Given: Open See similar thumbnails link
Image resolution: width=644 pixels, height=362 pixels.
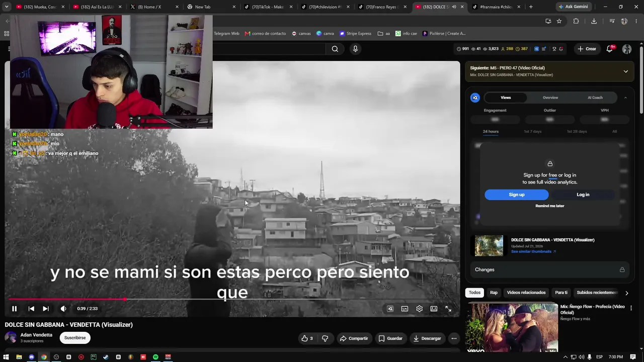Looking at the screenshot, I should pyautogui.click(x=533, y=251).
